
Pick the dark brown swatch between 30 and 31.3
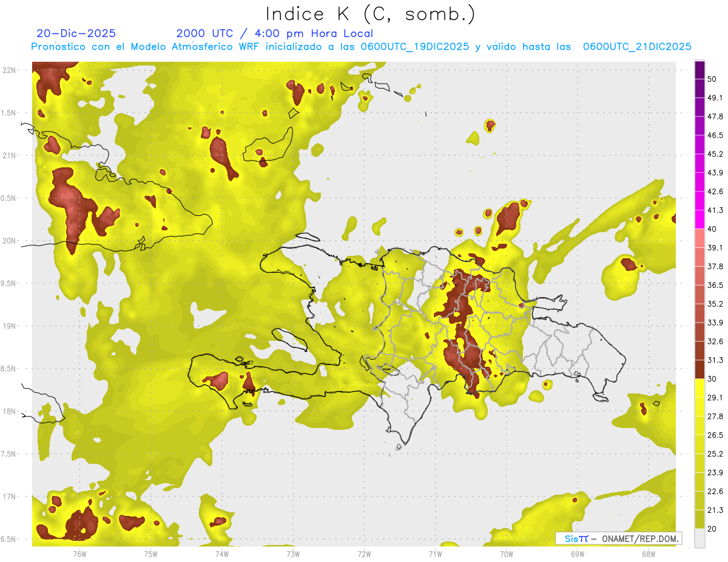click(x=699, y=369)
